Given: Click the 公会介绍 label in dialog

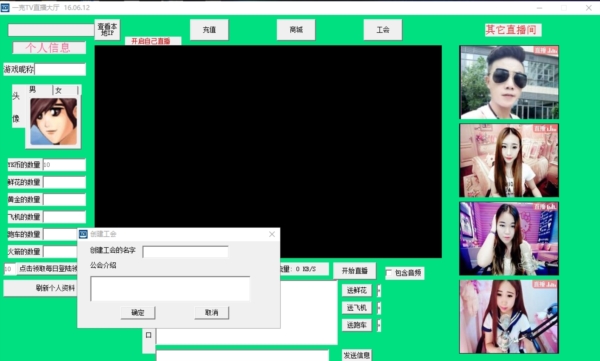Looking at the screenshot, I should (103, 265).
